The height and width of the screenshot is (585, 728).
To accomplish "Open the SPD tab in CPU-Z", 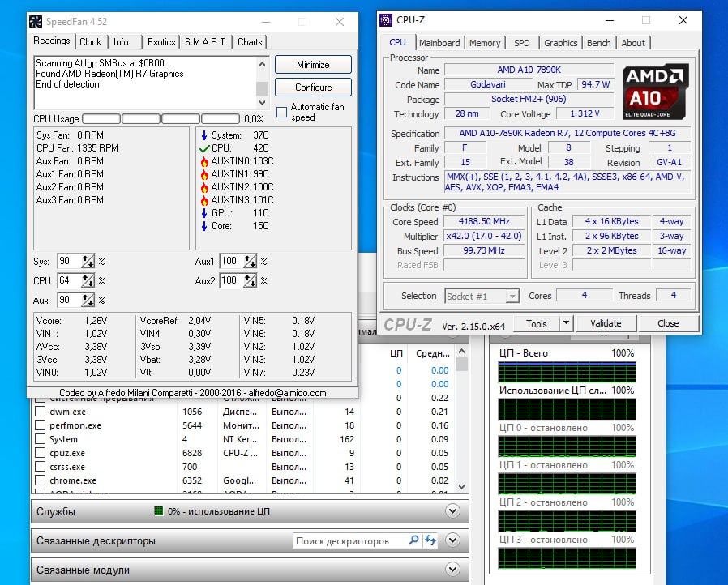I will point(522,43).
